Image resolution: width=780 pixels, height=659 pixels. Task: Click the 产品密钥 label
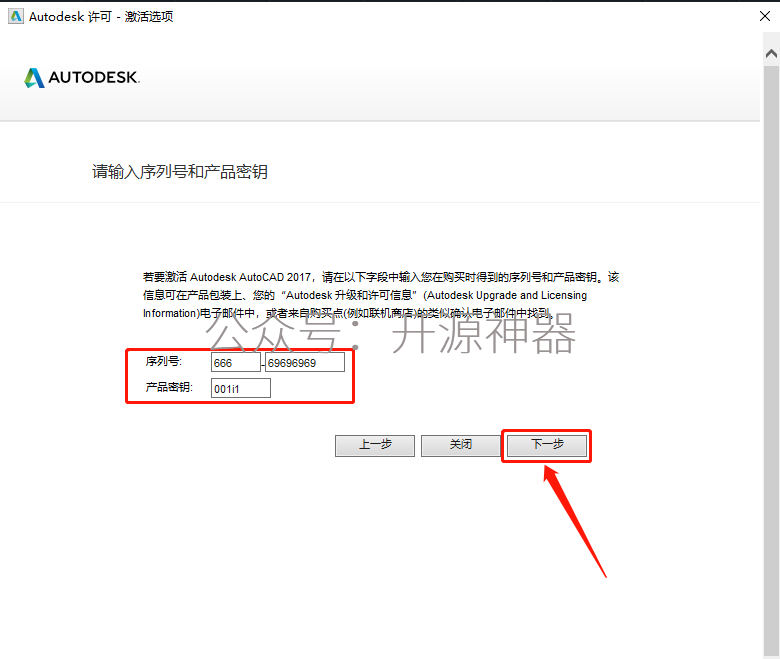click(169, 387)
